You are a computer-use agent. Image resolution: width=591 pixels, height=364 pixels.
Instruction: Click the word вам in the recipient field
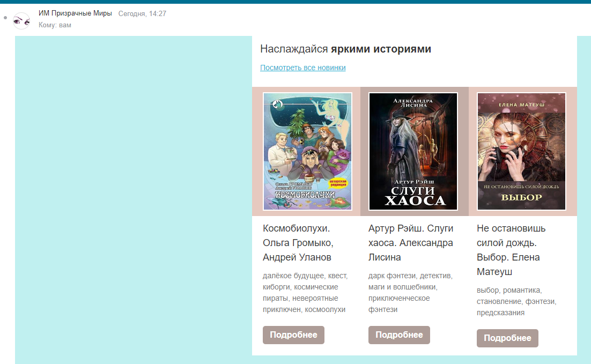(65, 25)
